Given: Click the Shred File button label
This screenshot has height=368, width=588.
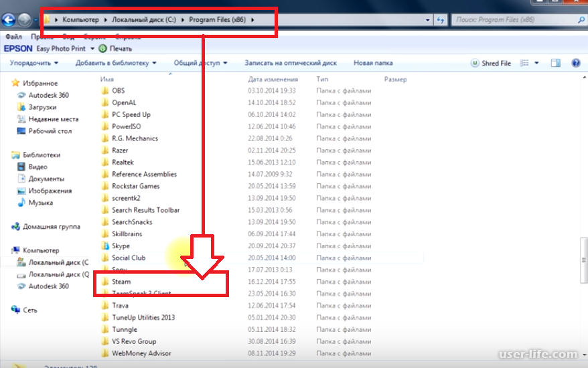Looking at the screenshot, I should coord(496,64).
